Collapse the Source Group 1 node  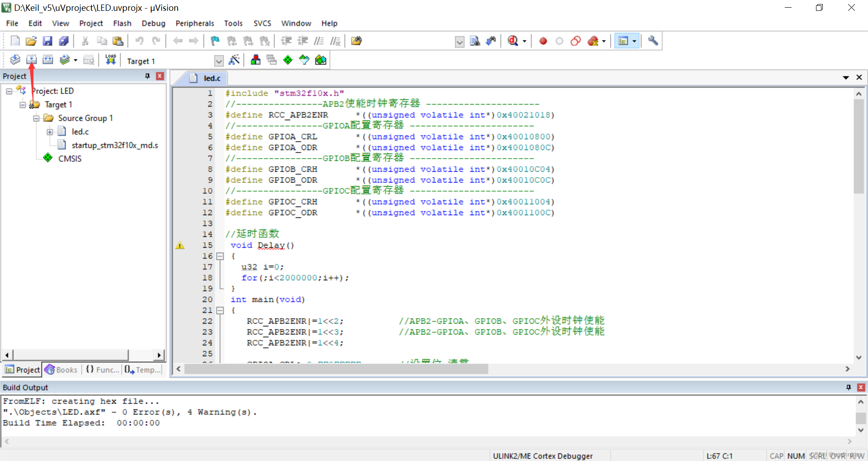(36, 118)
